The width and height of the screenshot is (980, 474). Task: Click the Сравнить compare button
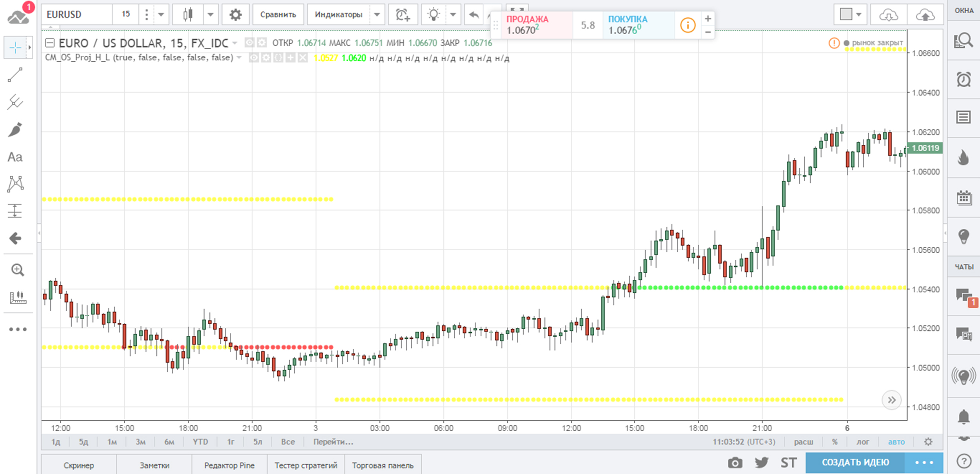click(278, 15)
